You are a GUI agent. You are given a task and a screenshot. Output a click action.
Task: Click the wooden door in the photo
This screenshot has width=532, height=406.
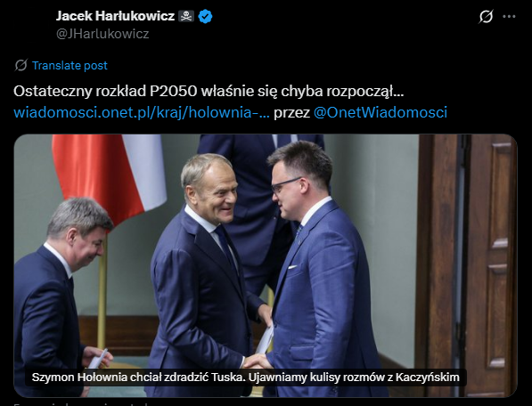click(x=468, y=265)
